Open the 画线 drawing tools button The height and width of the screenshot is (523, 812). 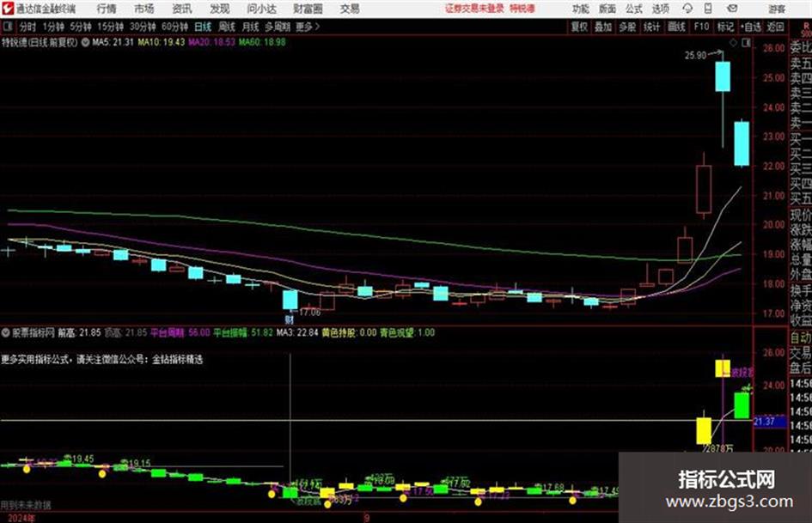[676, 27]
